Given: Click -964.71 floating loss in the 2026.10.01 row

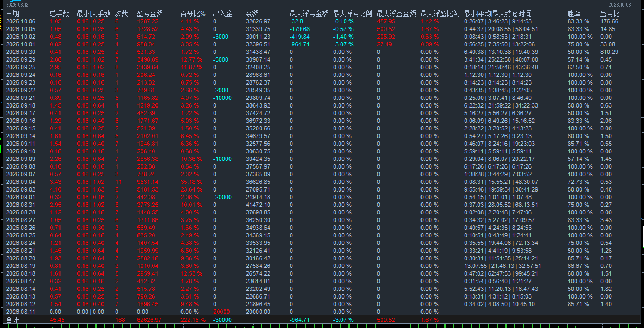Looking at the screenshot, I should coord(299,44).
